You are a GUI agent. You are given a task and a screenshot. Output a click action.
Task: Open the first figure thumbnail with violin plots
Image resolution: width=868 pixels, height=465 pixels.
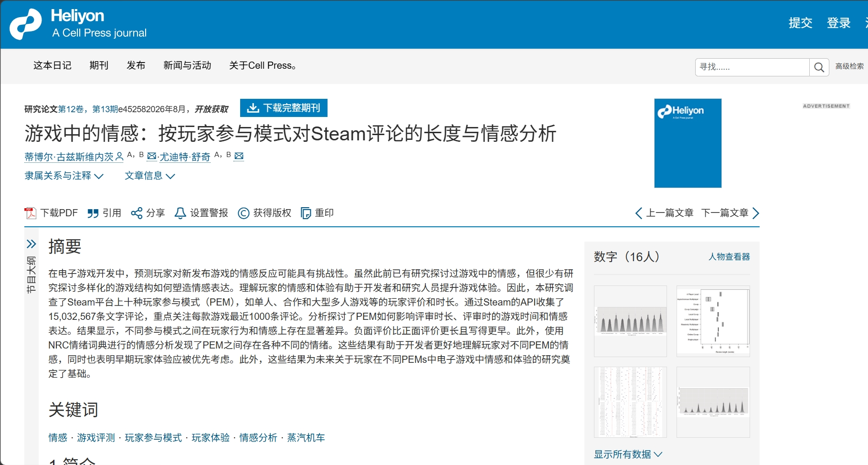click(630, 321)
